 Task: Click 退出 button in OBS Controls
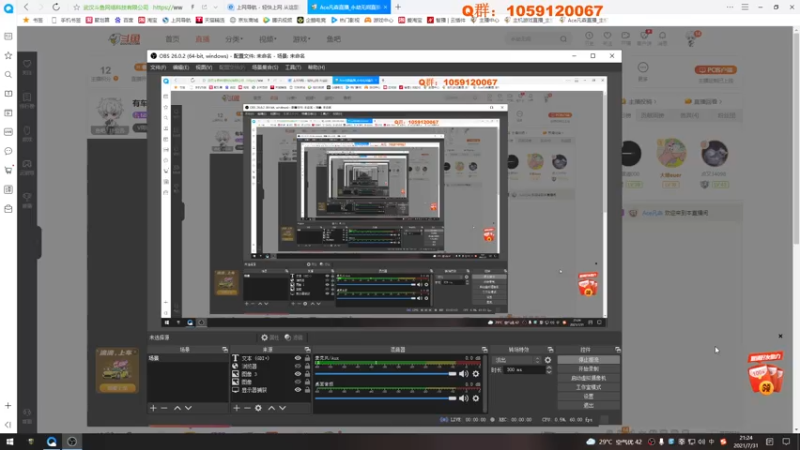click(588, 406)
